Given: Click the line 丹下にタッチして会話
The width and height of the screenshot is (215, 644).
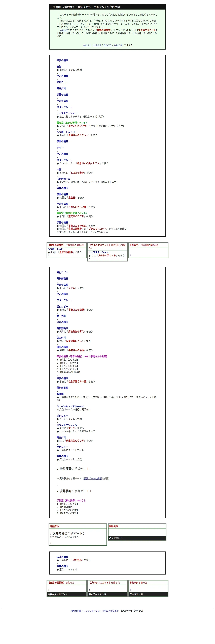Looking at the screenshot, I should (x=69, y=419).
